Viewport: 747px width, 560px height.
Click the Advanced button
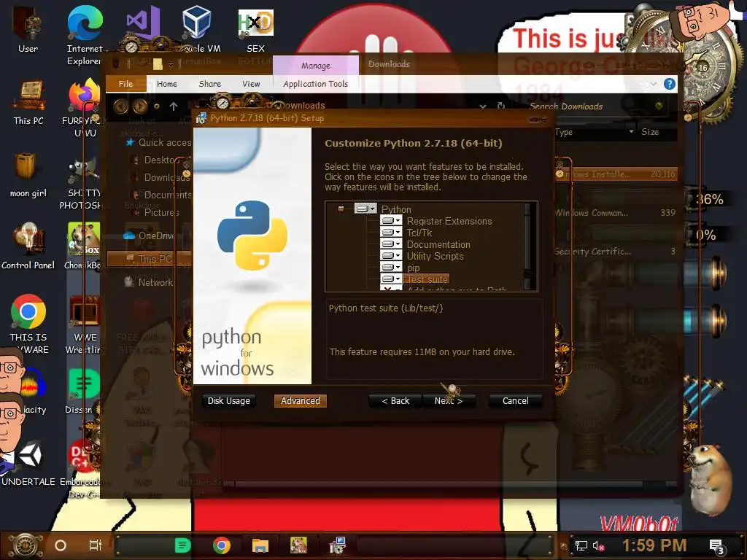[x=300, y=401]
